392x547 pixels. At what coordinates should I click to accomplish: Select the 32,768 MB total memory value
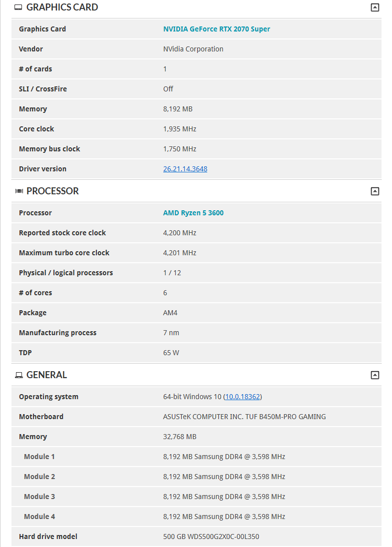180,437
